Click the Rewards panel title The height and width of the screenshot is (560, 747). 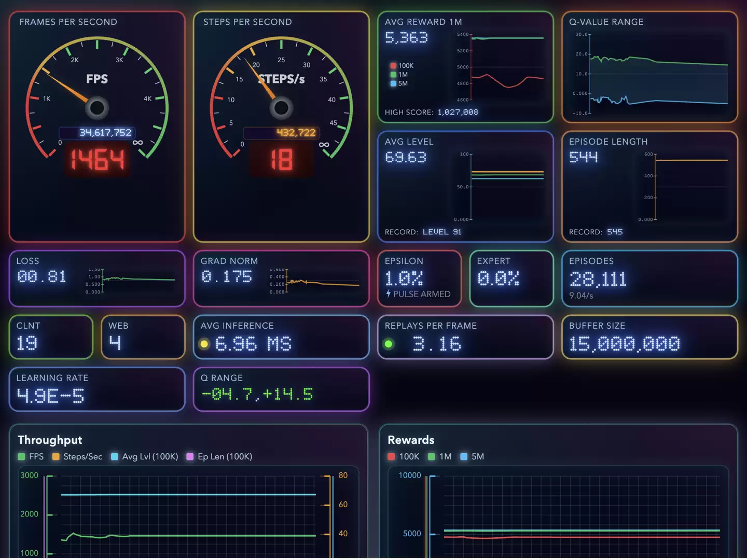(411, 440)
